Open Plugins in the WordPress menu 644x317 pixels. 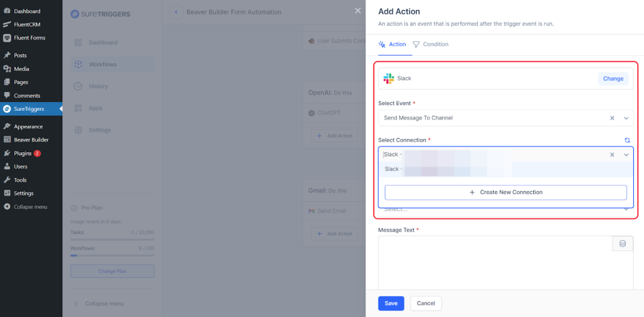23,153
